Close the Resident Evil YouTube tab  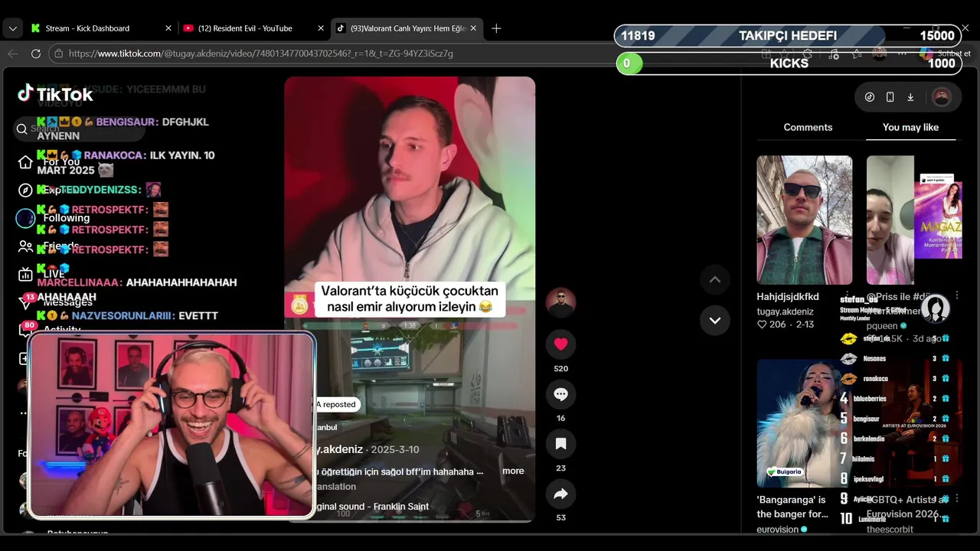tap(321, 28)
